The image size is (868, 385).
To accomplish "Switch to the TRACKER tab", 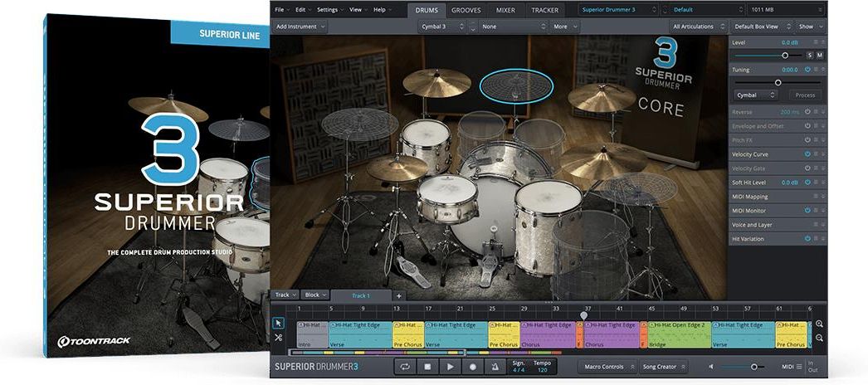I will (x=545, y=10).
